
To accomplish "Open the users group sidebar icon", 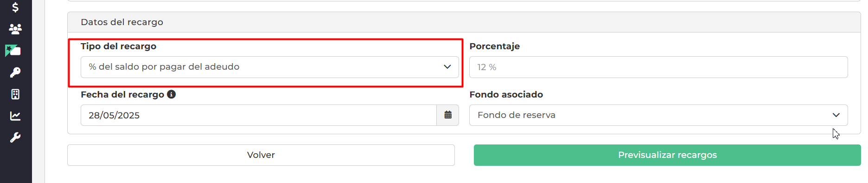I will (15, 29).
